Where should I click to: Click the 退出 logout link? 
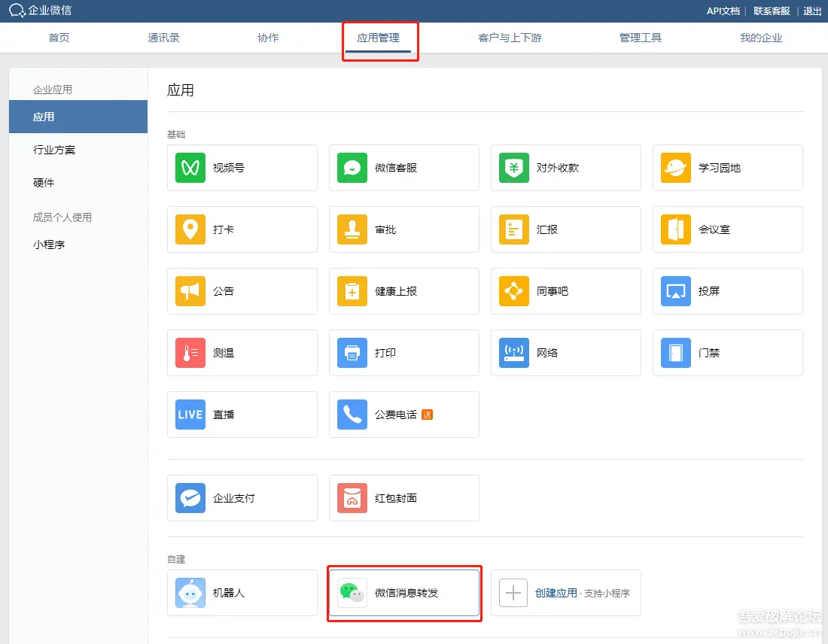[x=812, y=11]
